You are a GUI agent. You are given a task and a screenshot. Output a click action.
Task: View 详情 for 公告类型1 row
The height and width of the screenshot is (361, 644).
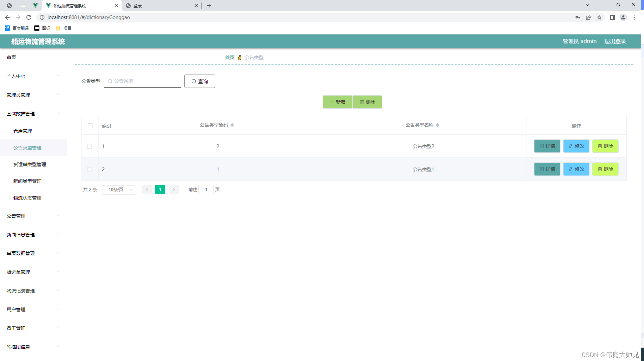(547, 169)
